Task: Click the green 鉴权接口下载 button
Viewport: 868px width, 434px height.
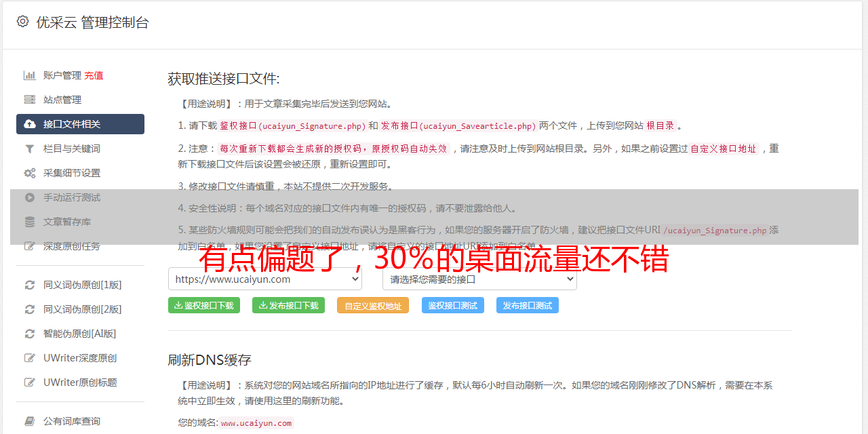Action: point(204,305)
